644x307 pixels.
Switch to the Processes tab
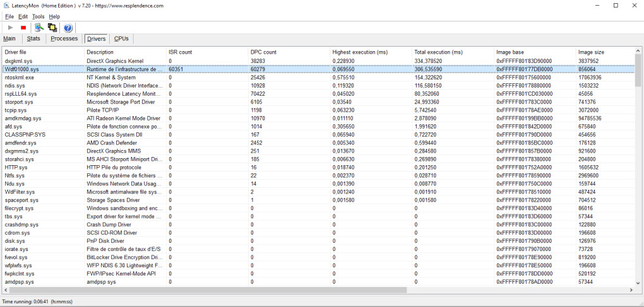64,38
